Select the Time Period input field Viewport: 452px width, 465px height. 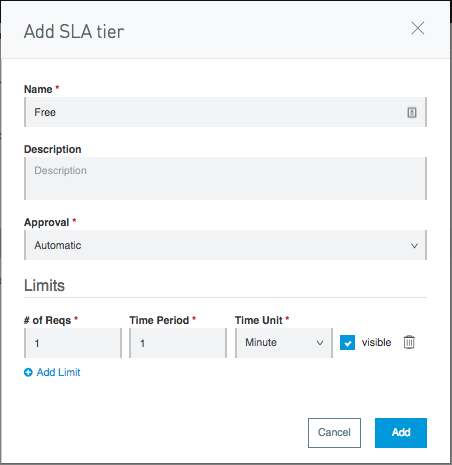coord(178,343)
